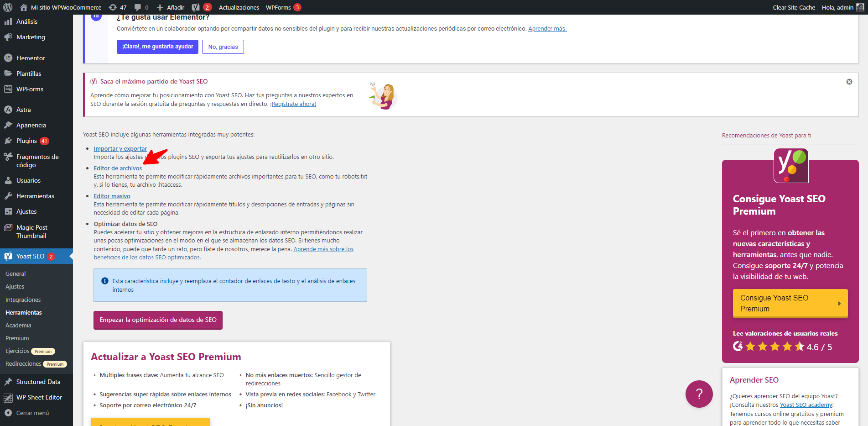
Task: Open Yoast SEO General submenu
Action: [x=16, y=274]
